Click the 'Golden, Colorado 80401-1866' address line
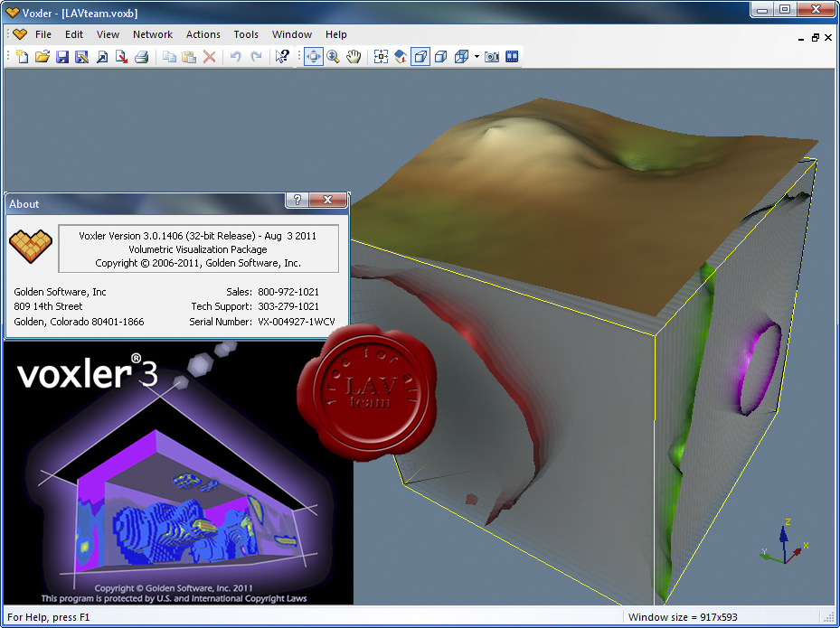 (79, 322)
